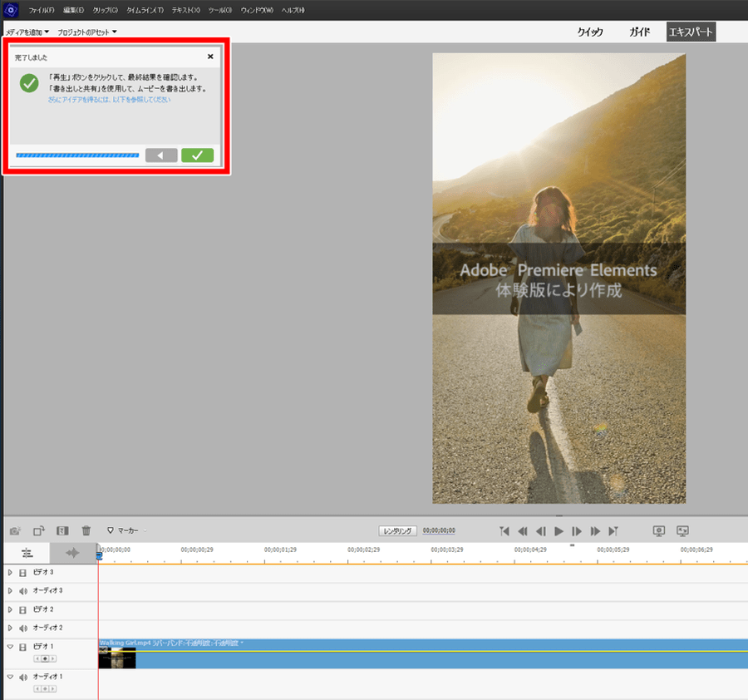Open the audio waveform view icon
The image size is (748, 700).
(x=72, y=553)
